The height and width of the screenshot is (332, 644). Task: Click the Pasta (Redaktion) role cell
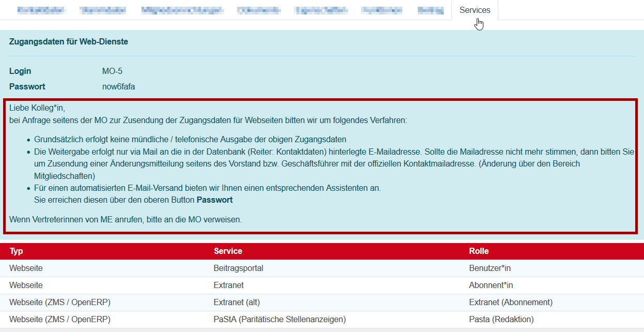[501, 320]
